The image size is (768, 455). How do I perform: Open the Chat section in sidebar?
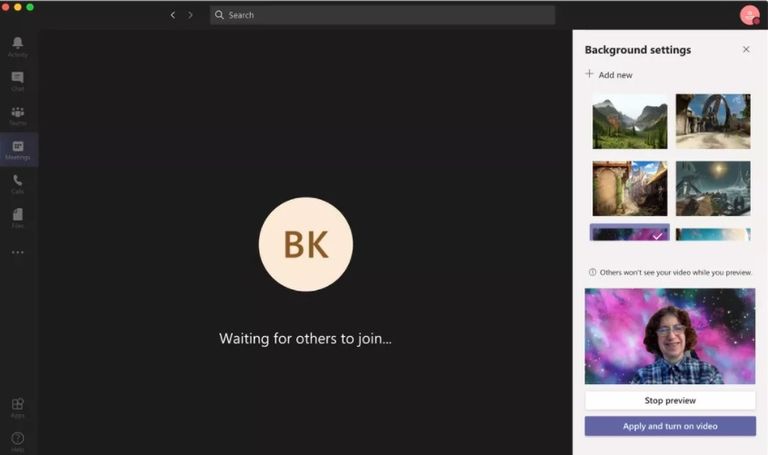pyautogui.click(x=18, y=81)
